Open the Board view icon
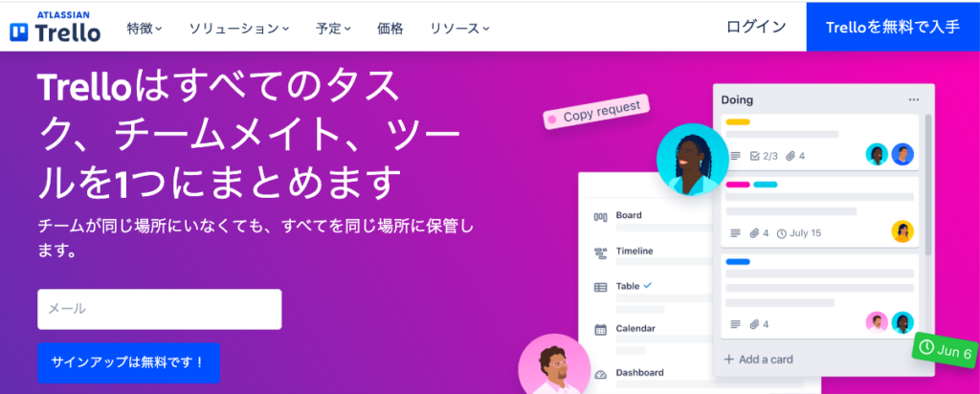This screenshot has height=394, width=980. (600, 217)
